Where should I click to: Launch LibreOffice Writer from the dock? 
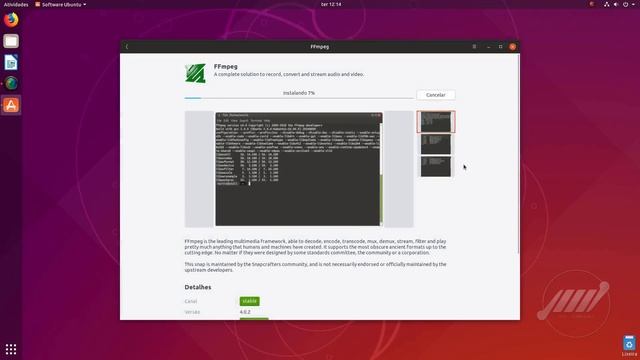(x=11, y=62)
